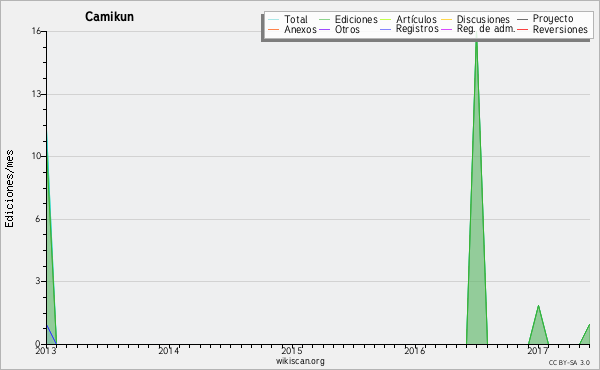The image size is (600, 370).
Task: Click the 6 y-axis value
Action: point(38,219)
